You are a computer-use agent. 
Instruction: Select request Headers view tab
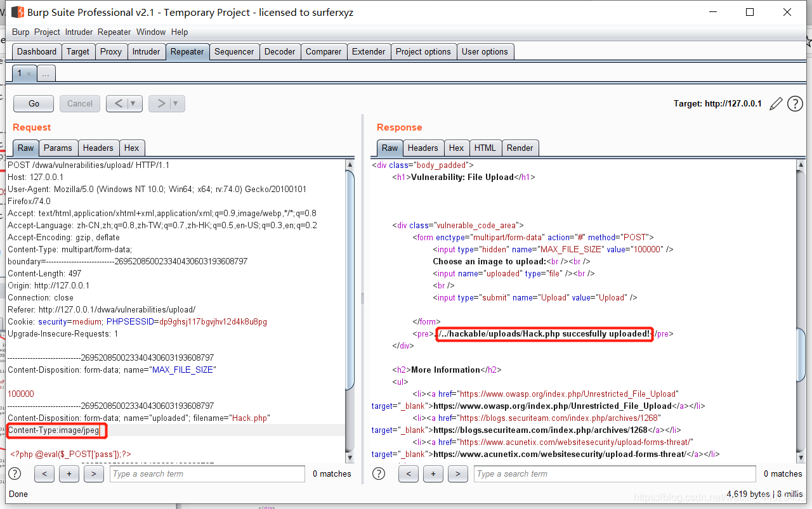(98, 148)
